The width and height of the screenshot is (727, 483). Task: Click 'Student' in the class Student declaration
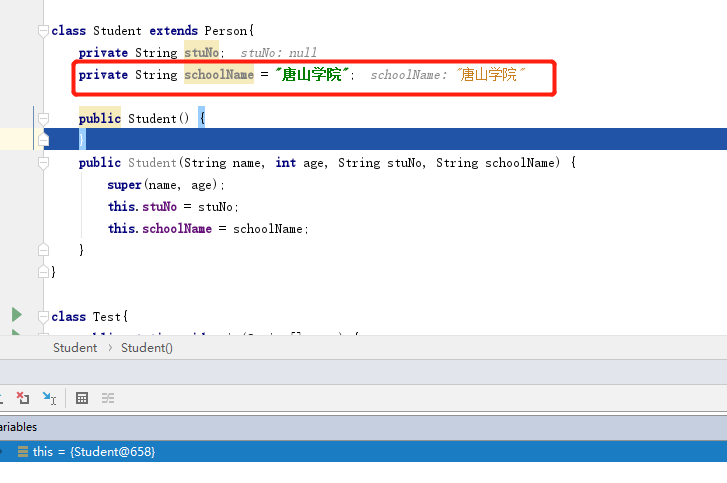[x=117, y=31]
